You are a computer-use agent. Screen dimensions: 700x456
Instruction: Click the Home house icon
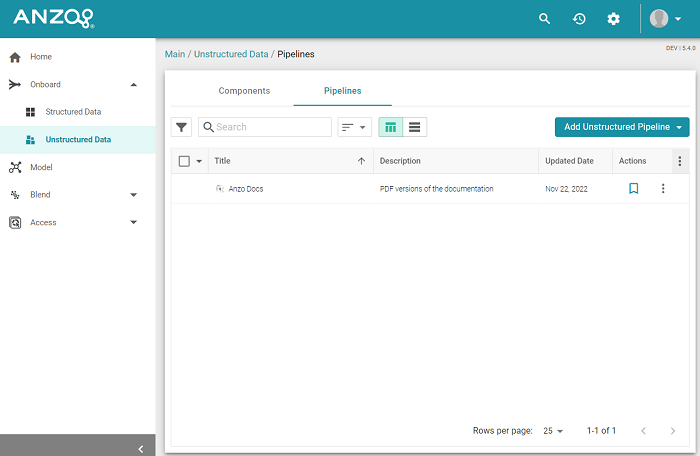(x=15, y=57)
